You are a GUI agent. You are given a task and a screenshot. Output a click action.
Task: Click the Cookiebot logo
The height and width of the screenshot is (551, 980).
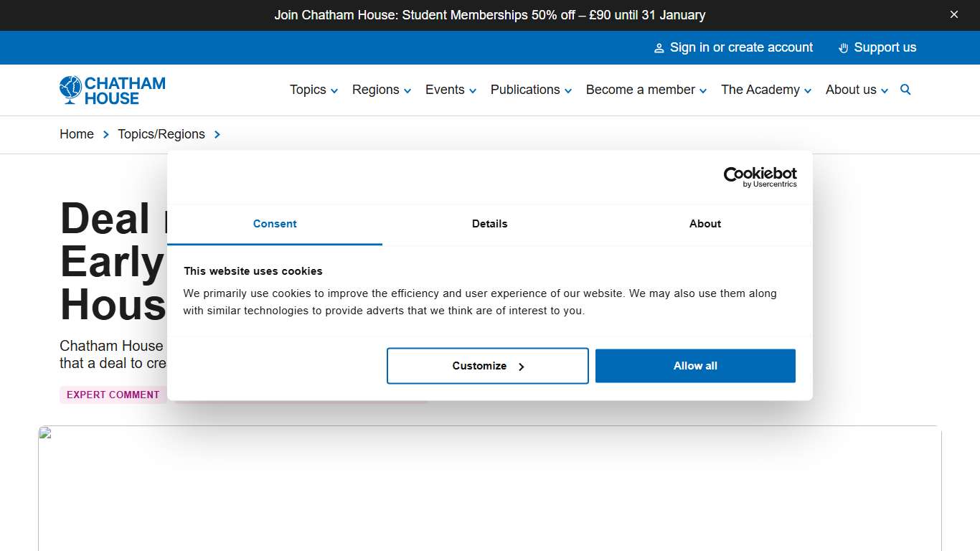[x=760, y=176]
